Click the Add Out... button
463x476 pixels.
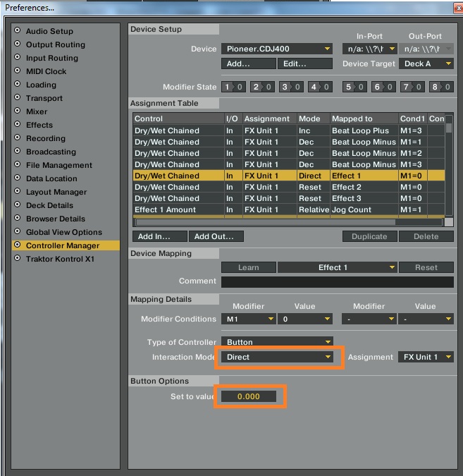[216, 236]
